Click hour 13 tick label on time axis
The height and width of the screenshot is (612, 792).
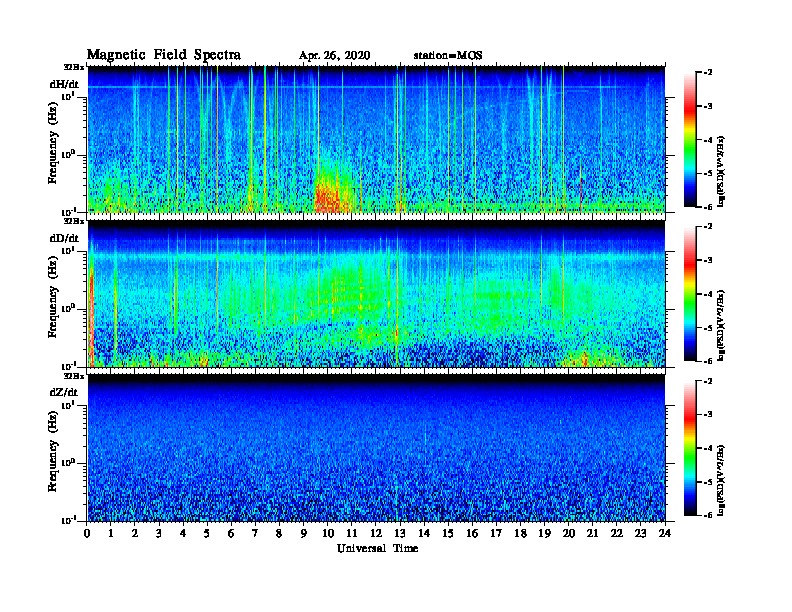400,534
